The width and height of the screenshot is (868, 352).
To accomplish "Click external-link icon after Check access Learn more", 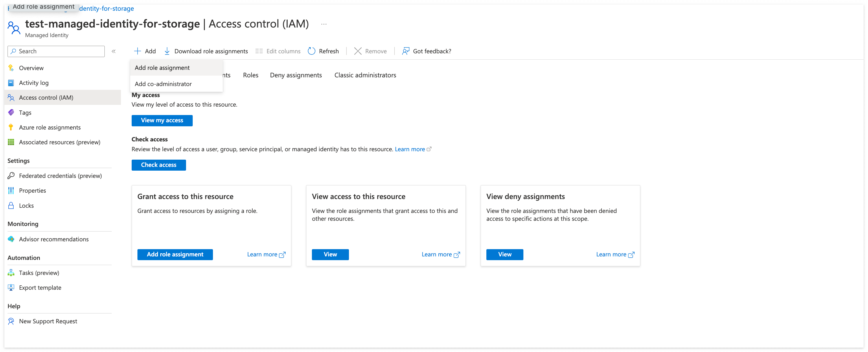I will click(429, 149).
